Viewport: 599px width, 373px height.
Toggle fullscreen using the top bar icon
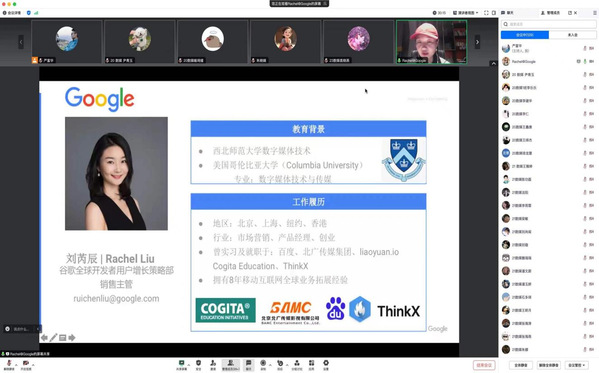(486, 13)
